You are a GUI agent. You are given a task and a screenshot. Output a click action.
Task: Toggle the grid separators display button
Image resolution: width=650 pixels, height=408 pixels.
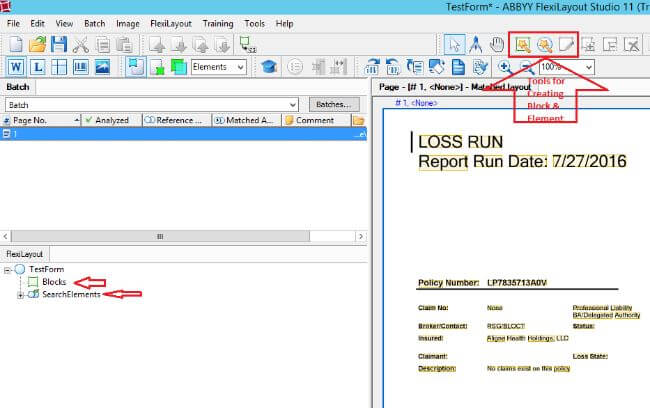pyautogui.click(x=59, y=67)
